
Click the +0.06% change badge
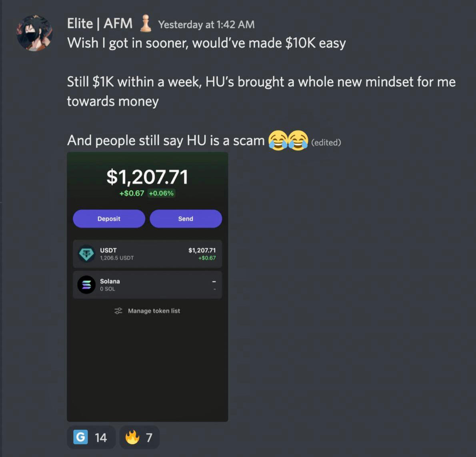click(161, 193)
